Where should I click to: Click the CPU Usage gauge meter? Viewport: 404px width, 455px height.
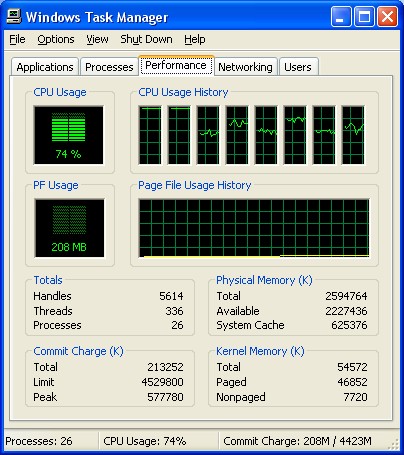coord(68,135)
